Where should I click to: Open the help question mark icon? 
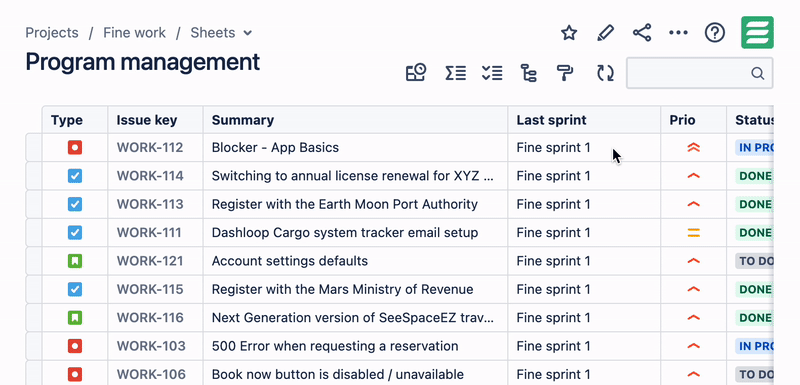pos(715,33)
